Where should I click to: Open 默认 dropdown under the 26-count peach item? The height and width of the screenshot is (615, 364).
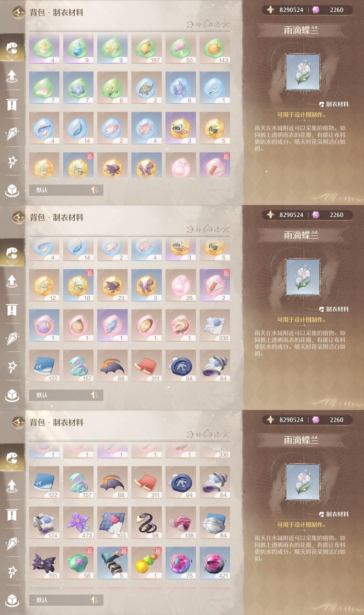click(58, 395)
